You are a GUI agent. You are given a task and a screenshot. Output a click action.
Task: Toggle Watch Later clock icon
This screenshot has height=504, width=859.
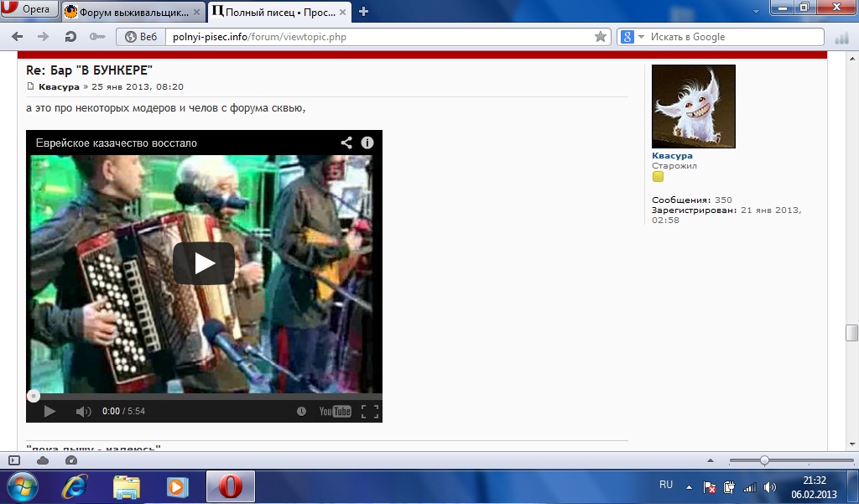pos(301,412)
